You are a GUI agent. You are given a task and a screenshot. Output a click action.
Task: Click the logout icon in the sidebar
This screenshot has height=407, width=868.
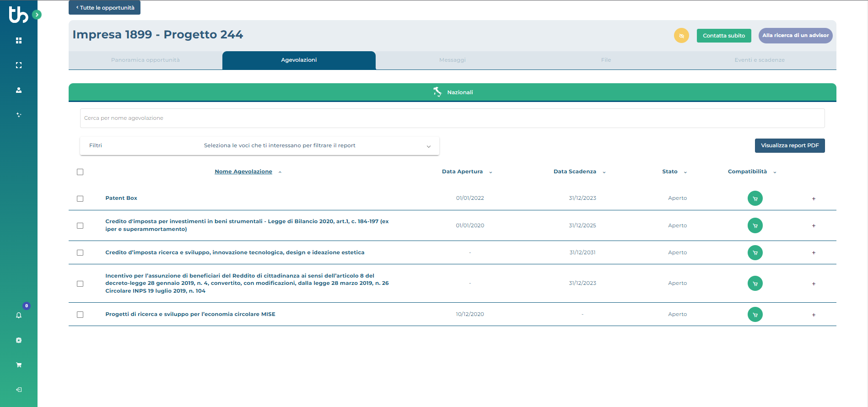pyautogui.click(x=19, y=390)
